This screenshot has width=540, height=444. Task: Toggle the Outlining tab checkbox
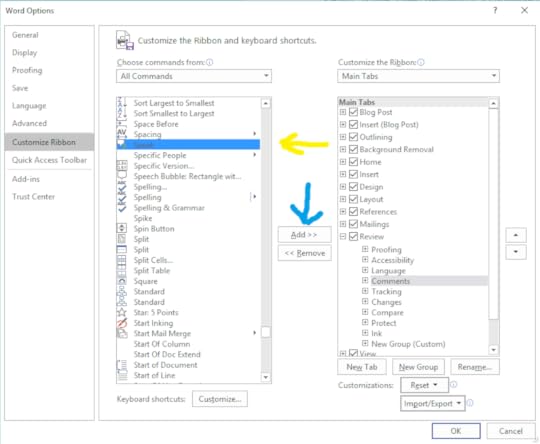[353, 137]
